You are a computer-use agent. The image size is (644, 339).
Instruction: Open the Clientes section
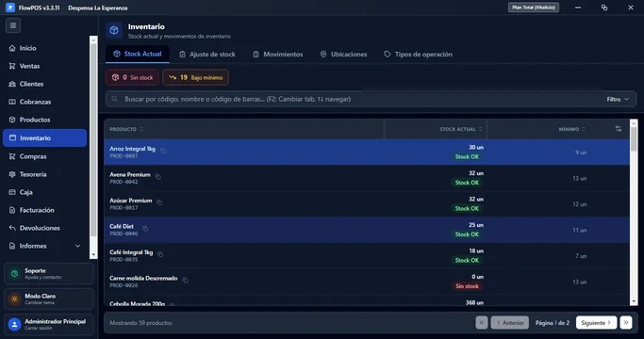point(44,84)
